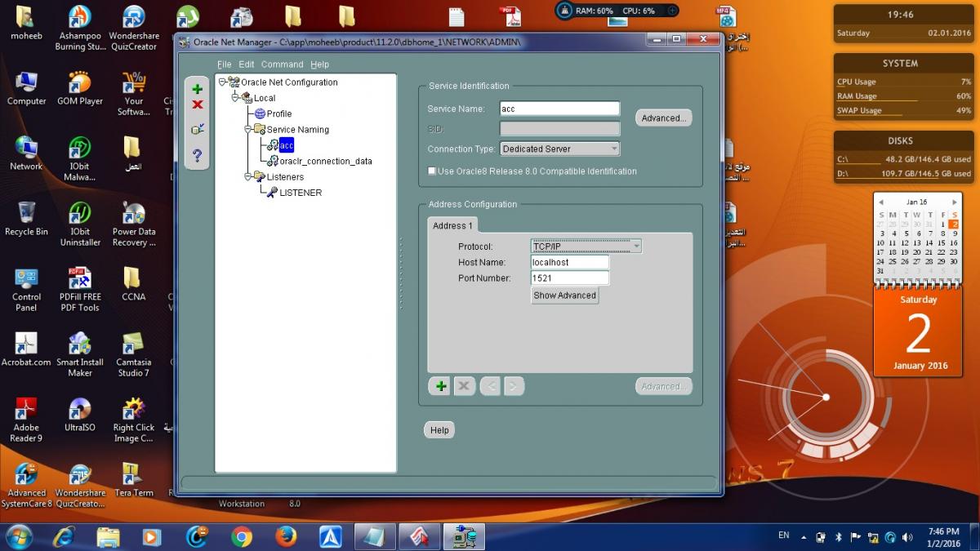
Task: Click the Test Service icon in left toolbar
Action: tap(197, 129)
